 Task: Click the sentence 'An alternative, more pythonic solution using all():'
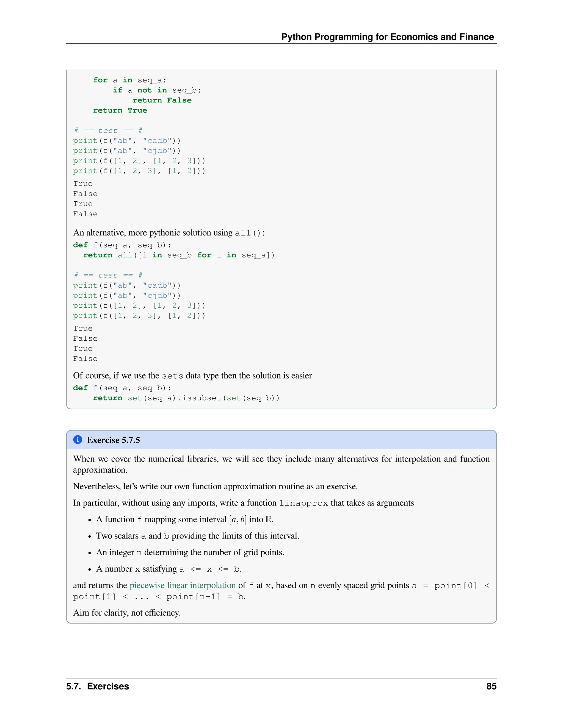click(169, 233)
